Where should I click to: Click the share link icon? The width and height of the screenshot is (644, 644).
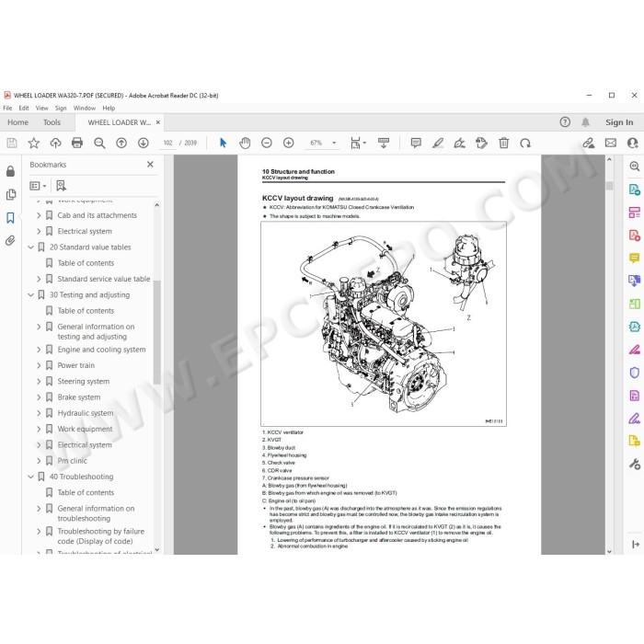click(x=589, y=143)
